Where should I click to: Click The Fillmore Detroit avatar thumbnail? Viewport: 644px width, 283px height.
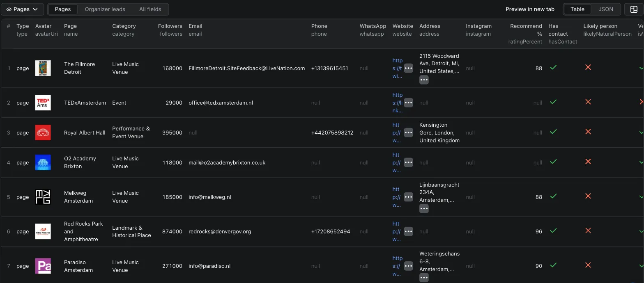(x=43, y=68)
